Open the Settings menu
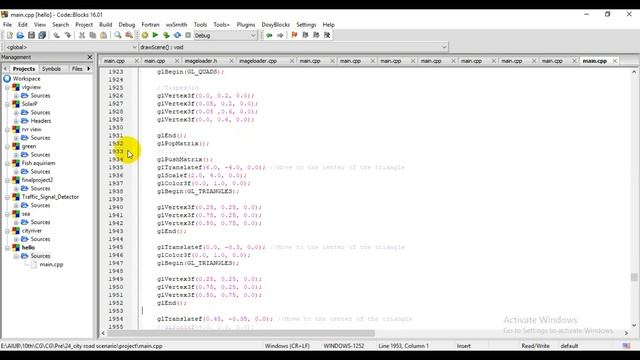 click(306, 25)
